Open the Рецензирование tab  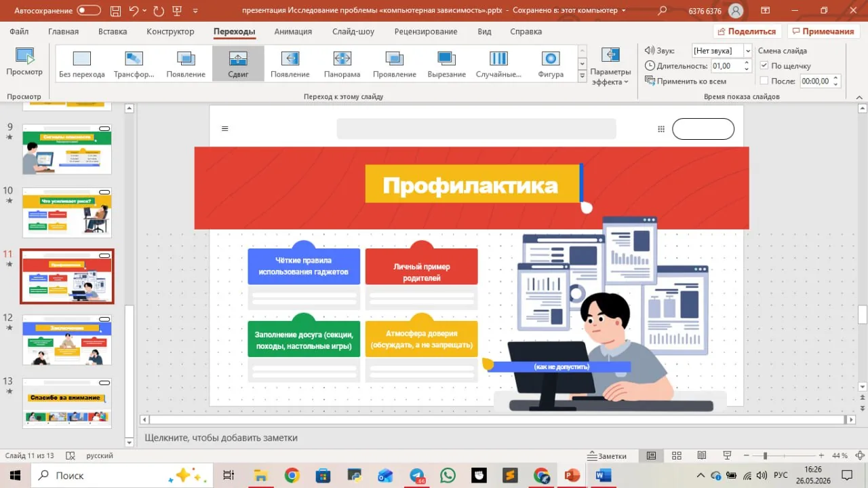point(426,32)
